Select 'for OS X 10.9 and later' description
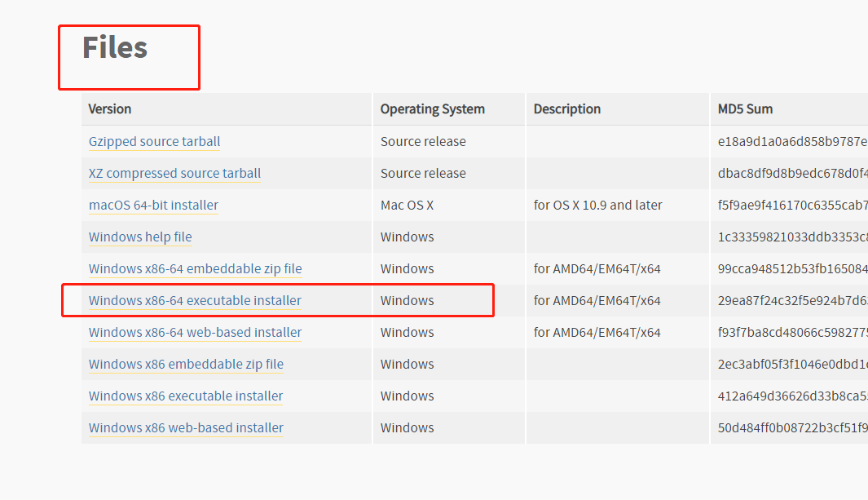 [x=598, y=205]
